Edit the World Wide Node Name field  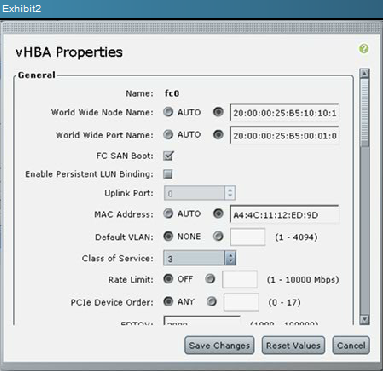point(285,113)
